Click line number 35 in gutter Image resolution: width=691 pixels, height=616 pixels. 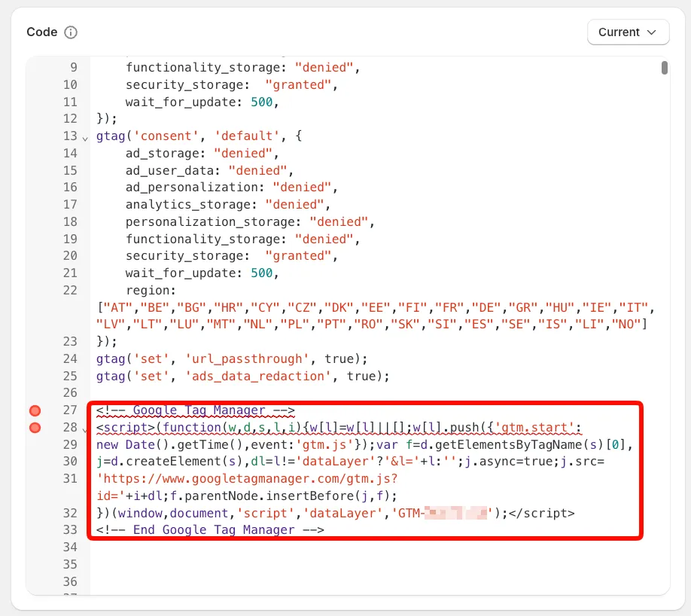pos(70,564)
